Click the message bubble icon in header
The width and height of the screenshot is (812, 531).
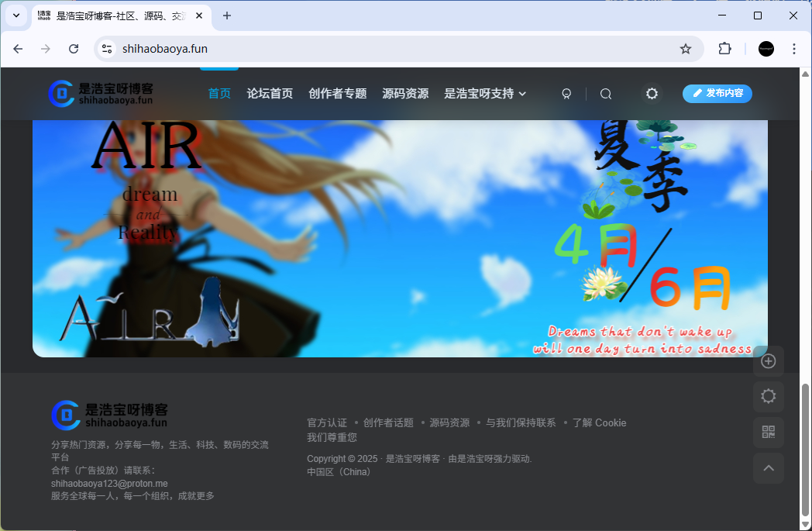click(566, 94)
